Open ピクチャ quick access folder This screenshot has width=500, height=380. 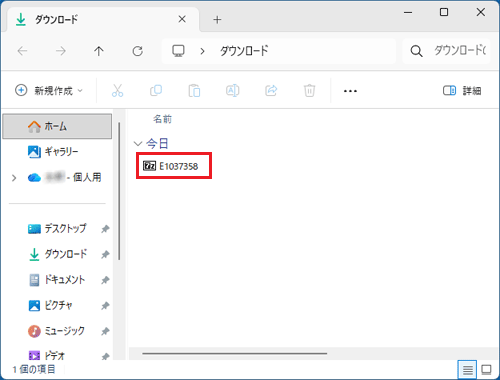[50, 305]
